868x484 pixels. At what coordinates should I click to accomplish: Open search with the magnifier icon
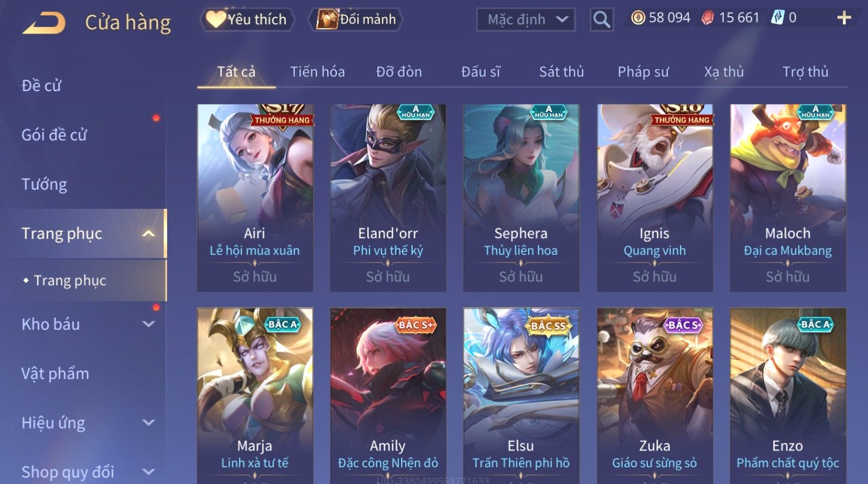(601, 20)
